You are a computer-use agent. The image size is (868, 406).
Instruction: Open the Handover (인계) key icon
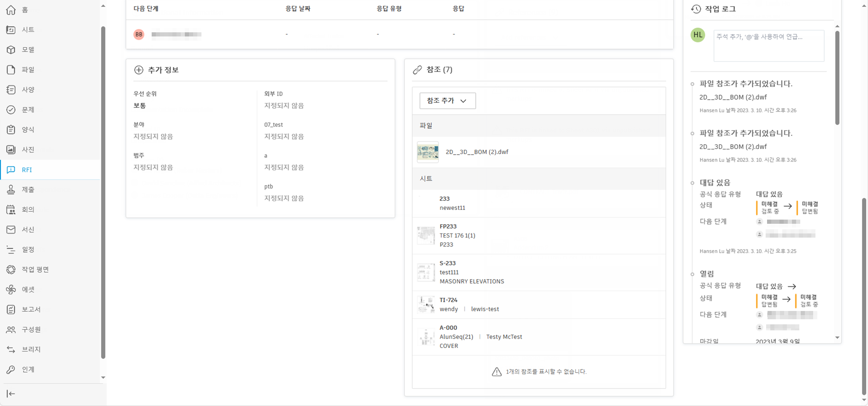point(11,370)
